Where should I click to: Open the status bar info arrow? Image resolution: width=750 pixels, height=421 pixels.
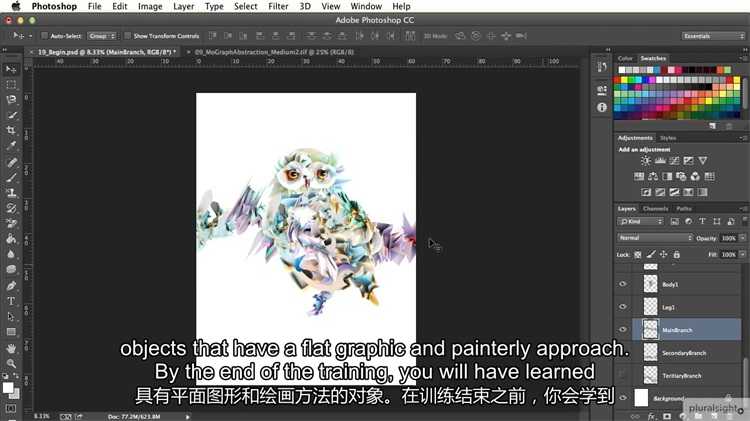188,417
